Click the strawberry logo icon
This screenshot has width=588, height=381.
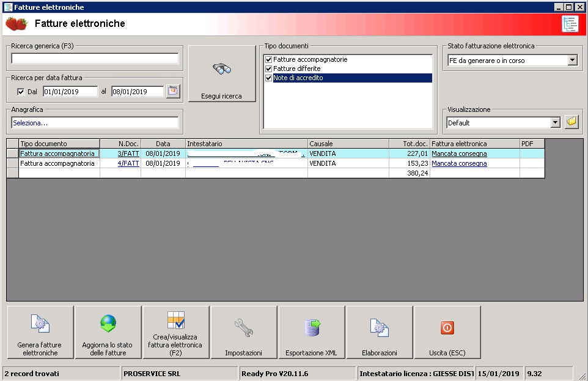tap(17, 24)
